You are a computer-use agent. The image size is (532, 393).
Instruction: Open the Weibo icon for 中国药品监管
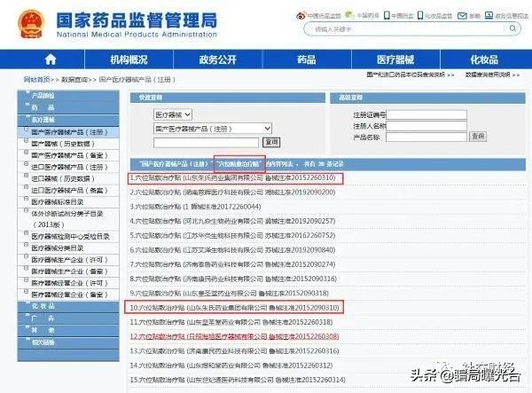pos(301,16)
